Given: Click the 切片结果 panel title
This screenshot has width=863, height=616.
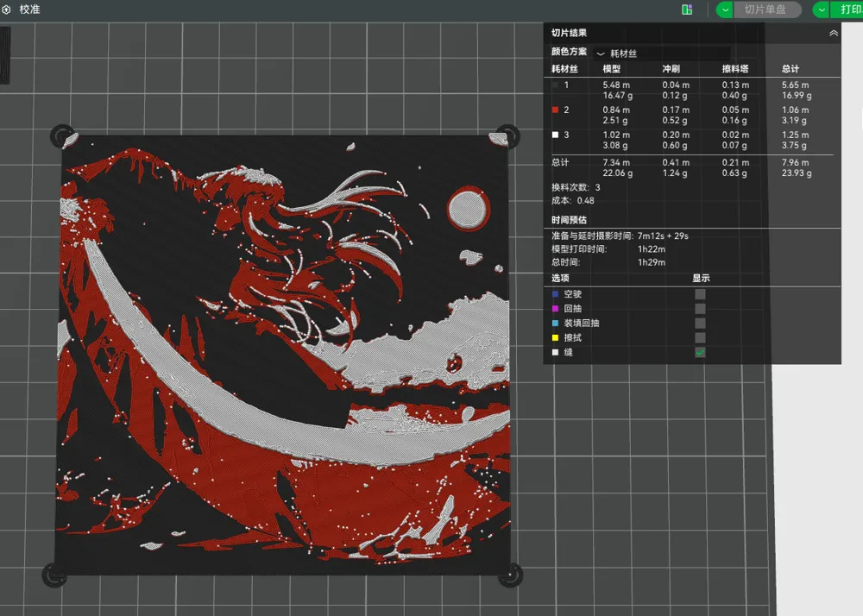Looking at the screenshot, I should tap(569, 33).
